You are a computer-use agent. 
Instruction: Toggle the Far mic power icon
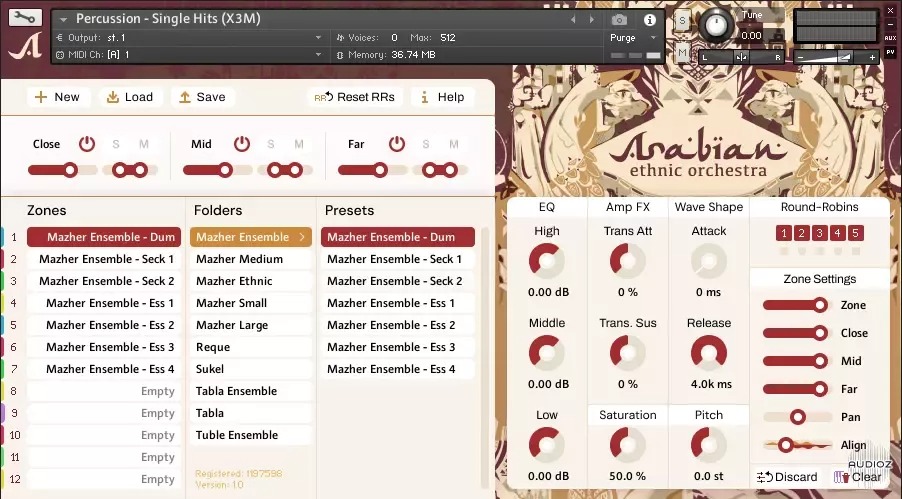(x=396, y=144)
